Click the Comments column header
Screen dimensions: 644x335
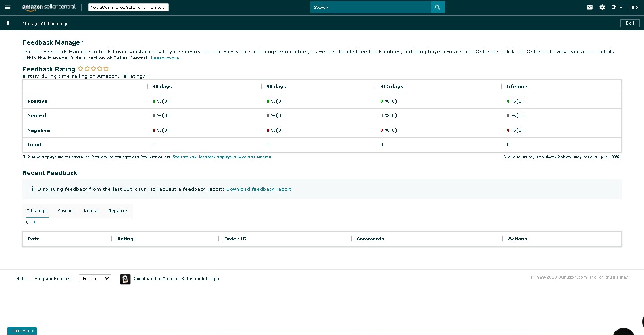[x=370, y=239]
